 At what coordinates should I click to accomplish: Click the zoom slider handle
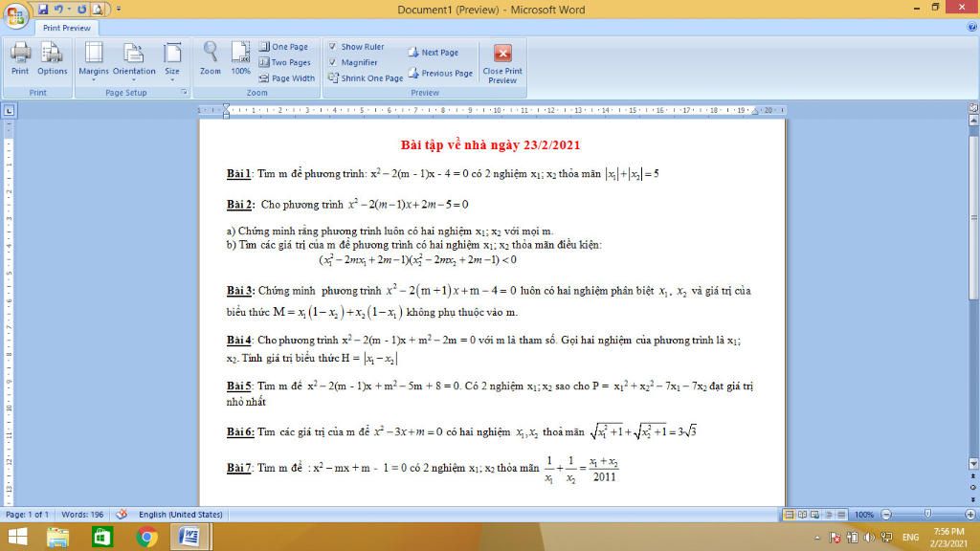tap(928, 514)
